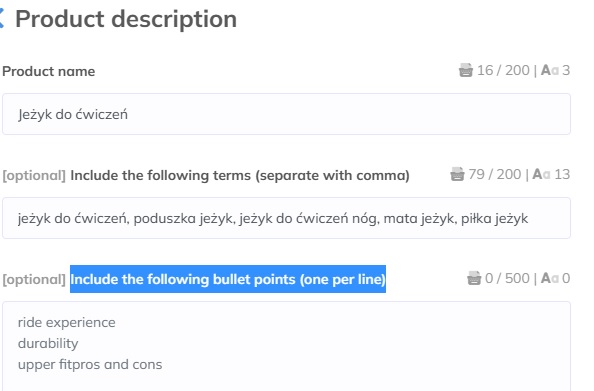Click the word count number 13
The width and height of the screenshot is (594, 391).
pyautogui.click(x=562, y=174)
